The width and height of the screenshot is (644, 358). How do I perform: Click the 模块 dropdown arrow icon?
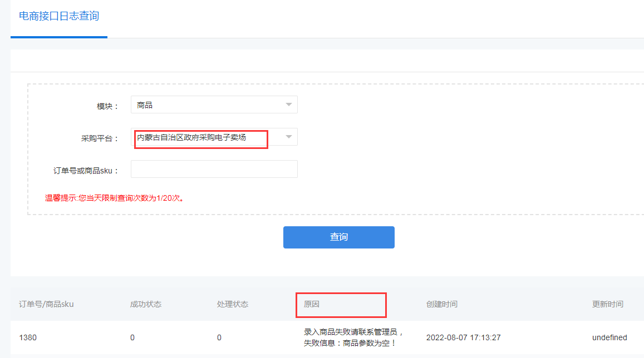[288, 105]
